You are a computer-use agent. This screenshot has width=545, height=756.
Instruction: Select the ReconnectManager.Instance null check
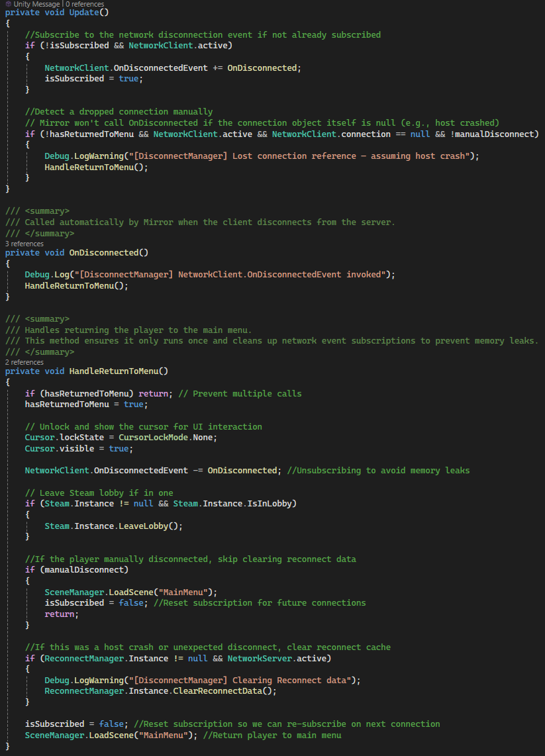click(106, 658)
